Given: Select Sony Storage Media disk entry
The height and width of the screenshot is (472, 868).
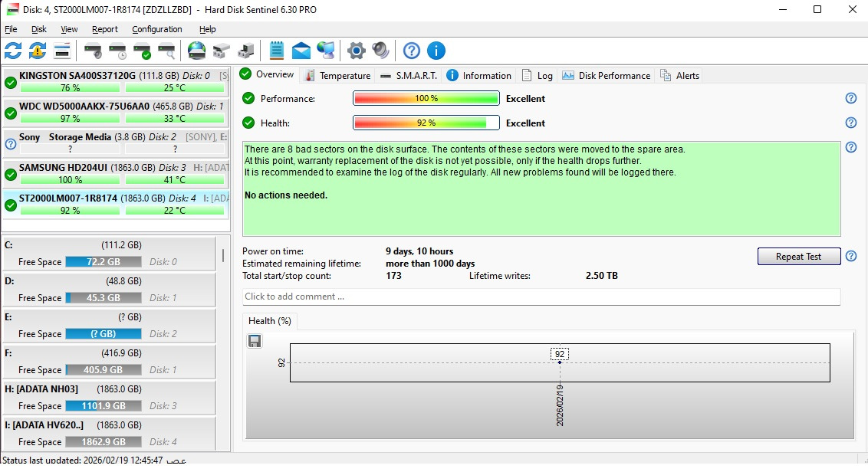Looking at the screenshot, I should tap(116, 143).
